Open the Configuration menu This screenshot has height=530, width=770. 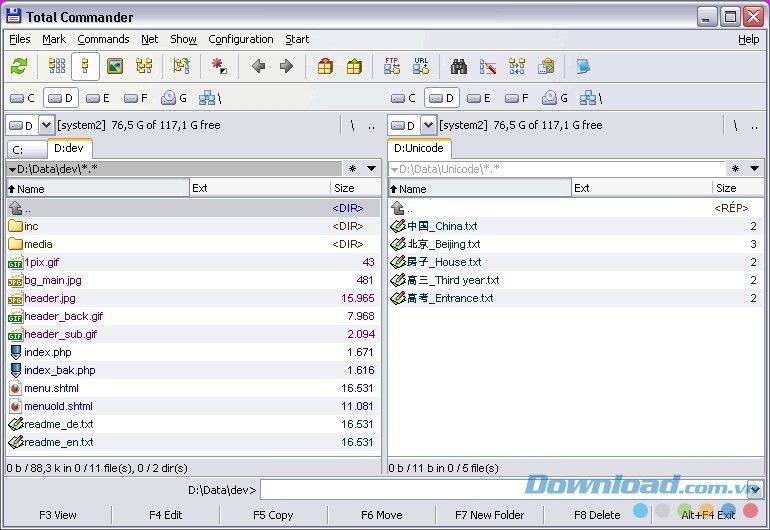coord(240,39)
